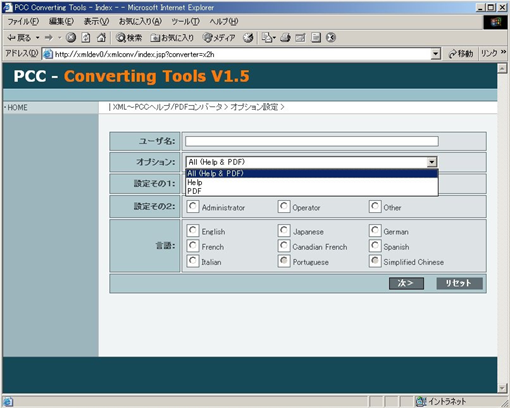Choose Simplified Chinese radio button
This screenshot has height=408, width=510.
[x=375, y=261]
